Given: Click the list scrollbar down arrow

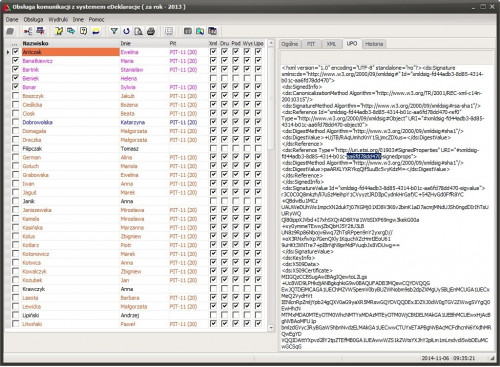Looking at the screenshot, I should click(x=271, y=328).
